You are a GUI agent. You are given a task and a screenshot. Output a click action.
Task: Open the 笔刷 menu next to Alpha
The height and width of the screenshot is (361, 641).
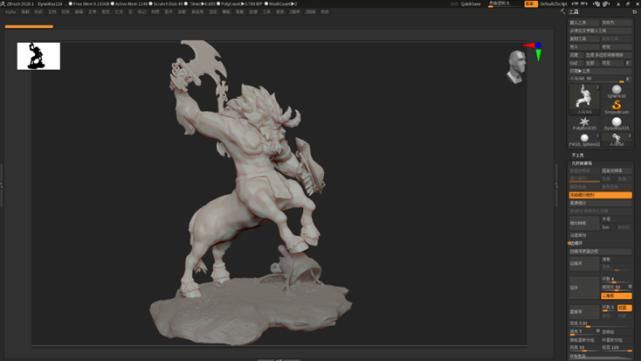click(25, 12)
